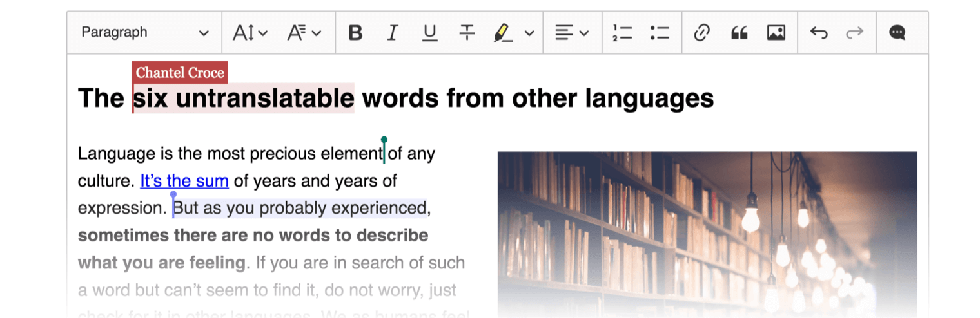Image resolution: width=980 pixels, height=318 pixels.
Task: Undo the last change
Action: [x=819, y=33]
